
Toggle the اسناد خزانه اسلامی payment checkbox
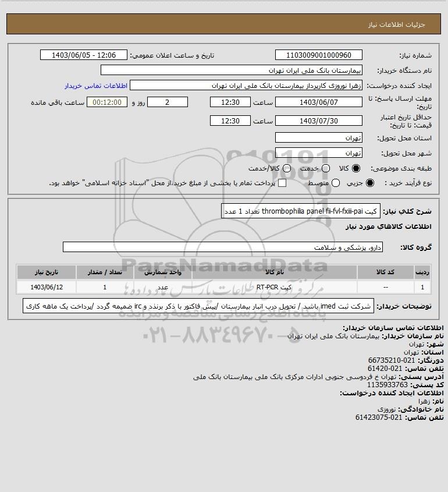click(x=282, y=183)
